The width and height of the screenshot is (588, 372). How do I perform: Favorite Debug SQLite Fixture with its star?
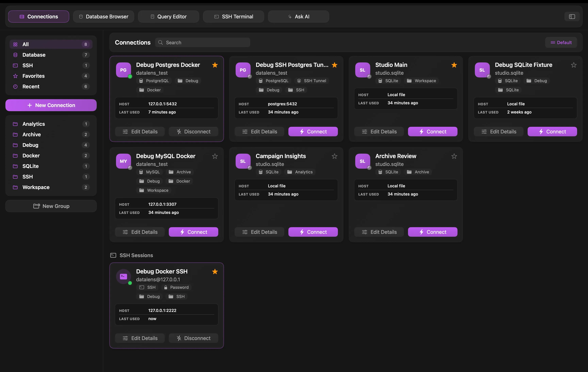[x=574, y=65]
